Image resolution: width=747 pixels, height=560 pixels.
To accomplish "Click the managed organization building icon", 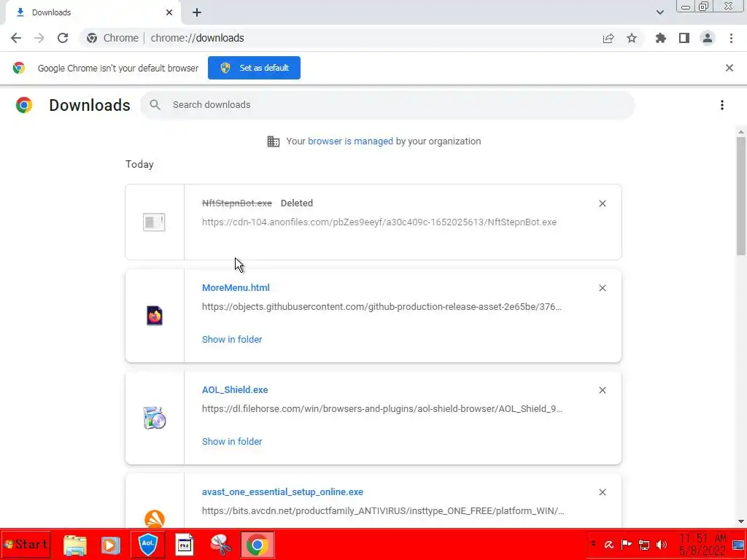I will tap(274, 141).
